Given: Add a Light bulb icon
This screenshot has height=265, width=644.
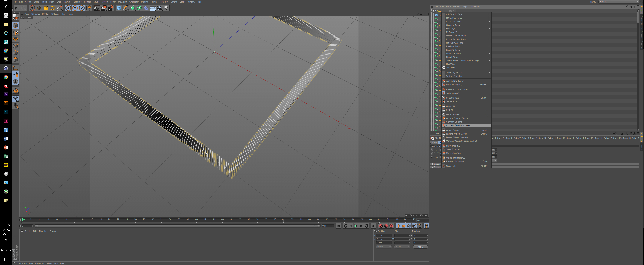Looking at the screenshot, I should pyautogui.click(x=166, y=8).
